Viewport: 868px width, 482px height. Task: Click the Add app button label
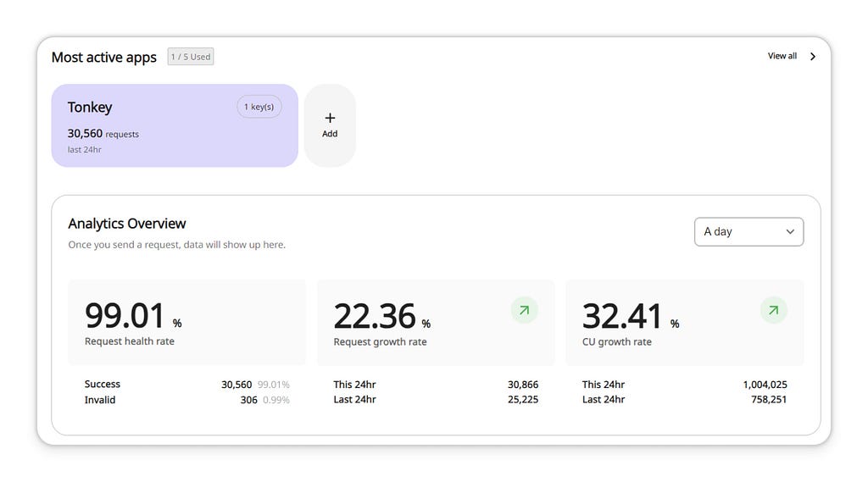[x=330, y=134]
